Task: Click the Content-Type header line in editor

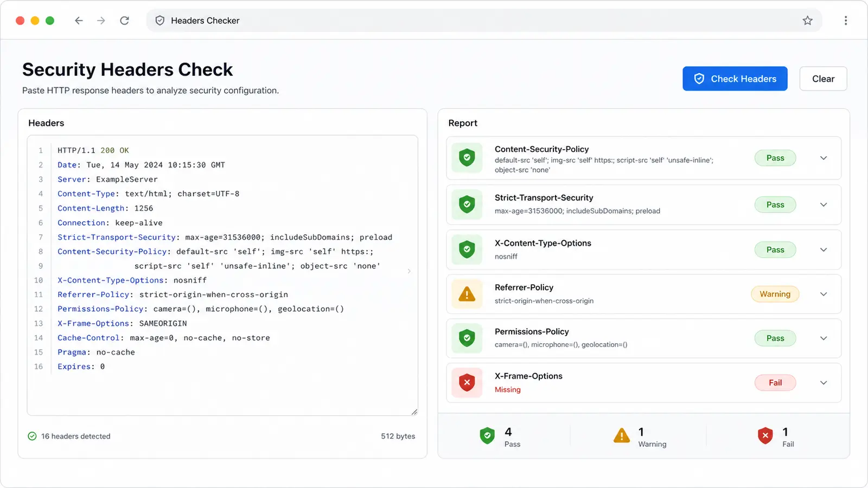Action: [x=148, y=194]
